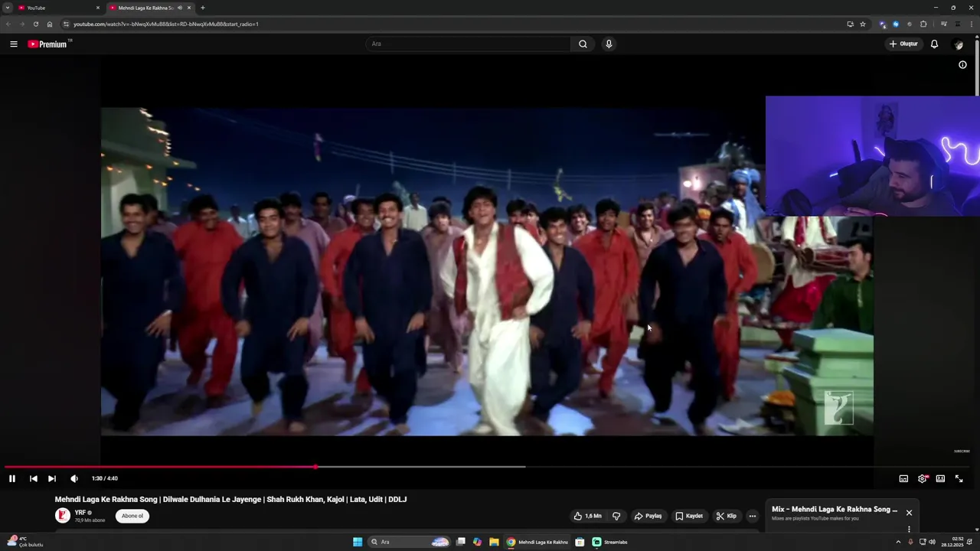Show hidden system tray icons
Viewport: 980px width, 551px height.
tap(898, 542)
